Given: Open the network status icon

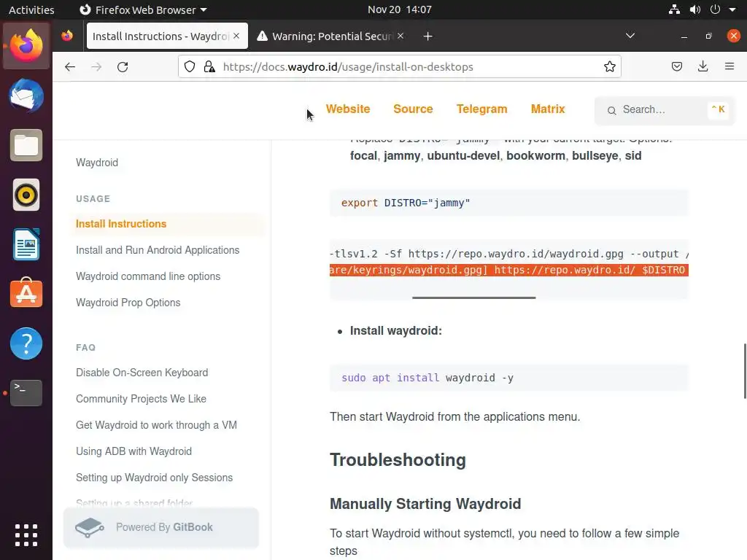Looking at the screenshot, I should [674, 9].
